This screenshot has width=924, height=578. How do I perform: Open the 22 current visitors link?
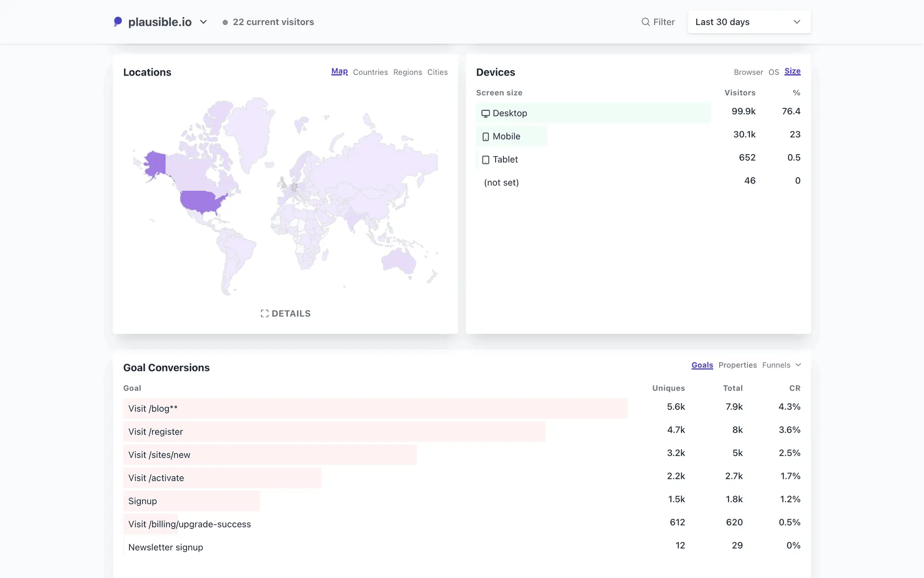[x=273, y=22]
